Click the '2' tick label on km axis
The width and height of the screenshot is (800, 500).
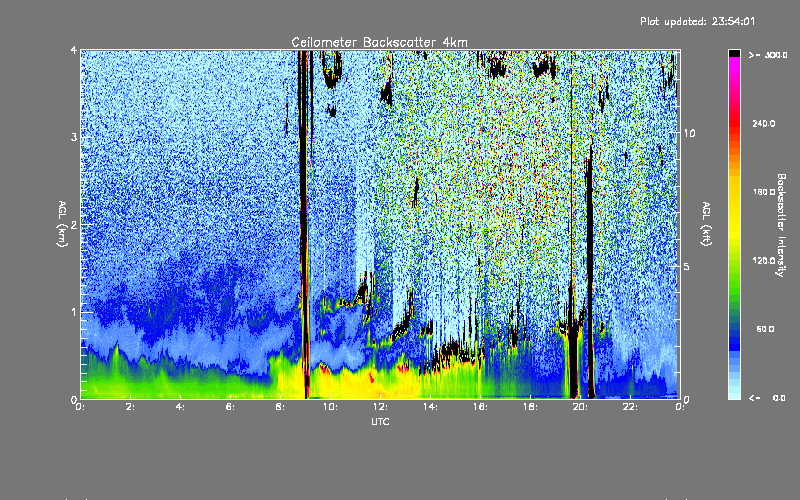point(74,224)
